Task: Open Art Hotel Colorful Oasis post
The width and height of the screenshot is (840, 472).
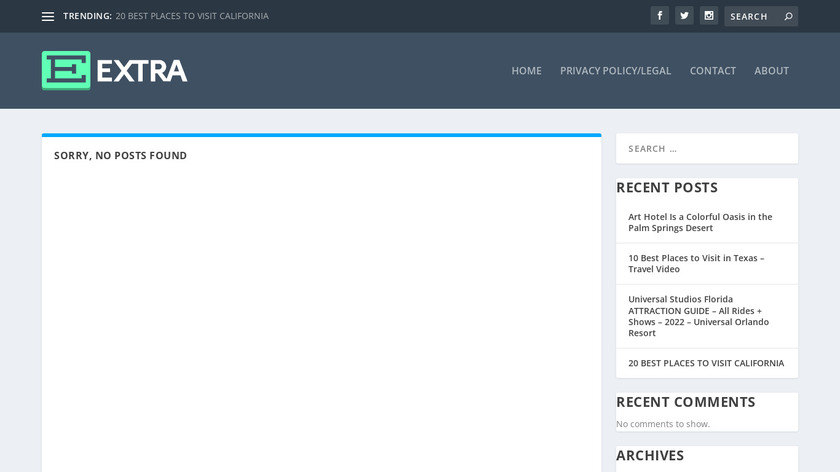Action: coord(700,222)
